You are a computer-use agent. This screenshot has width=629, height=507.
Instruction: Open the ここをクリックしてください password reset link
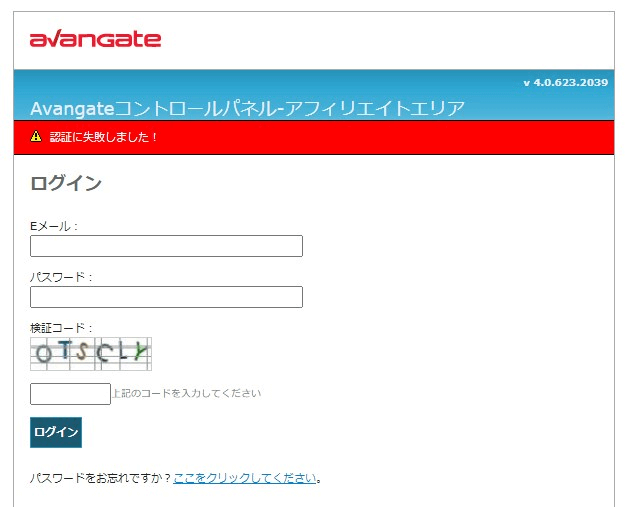coord(245,478)
